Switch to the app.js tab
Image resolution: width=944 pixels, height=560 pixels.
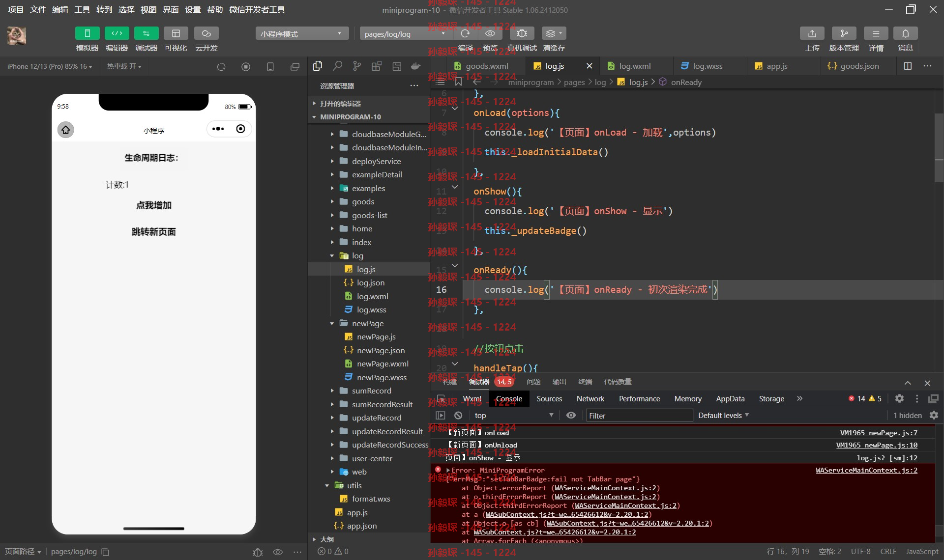tap(776, 66)
